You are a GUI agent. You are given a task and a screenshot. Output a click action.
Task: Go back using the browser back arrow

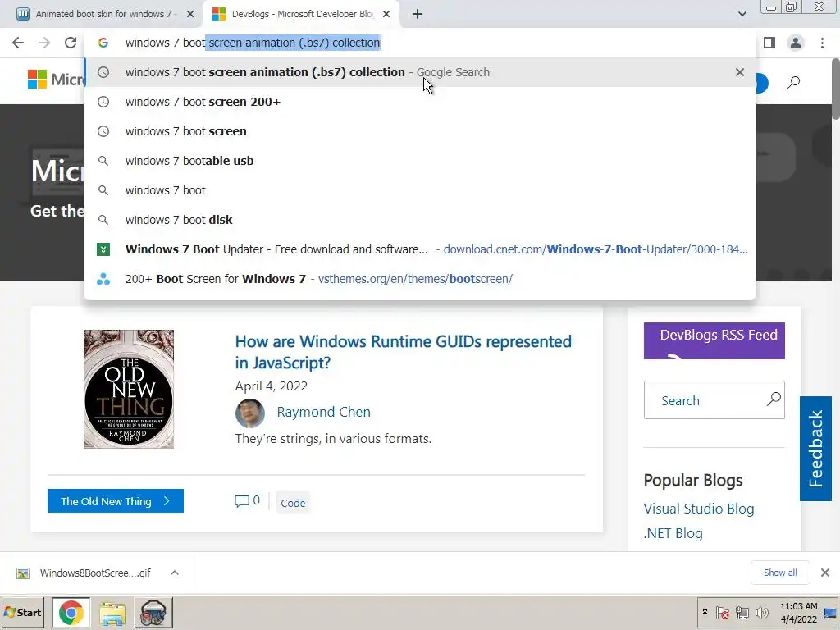pos(18,43)
